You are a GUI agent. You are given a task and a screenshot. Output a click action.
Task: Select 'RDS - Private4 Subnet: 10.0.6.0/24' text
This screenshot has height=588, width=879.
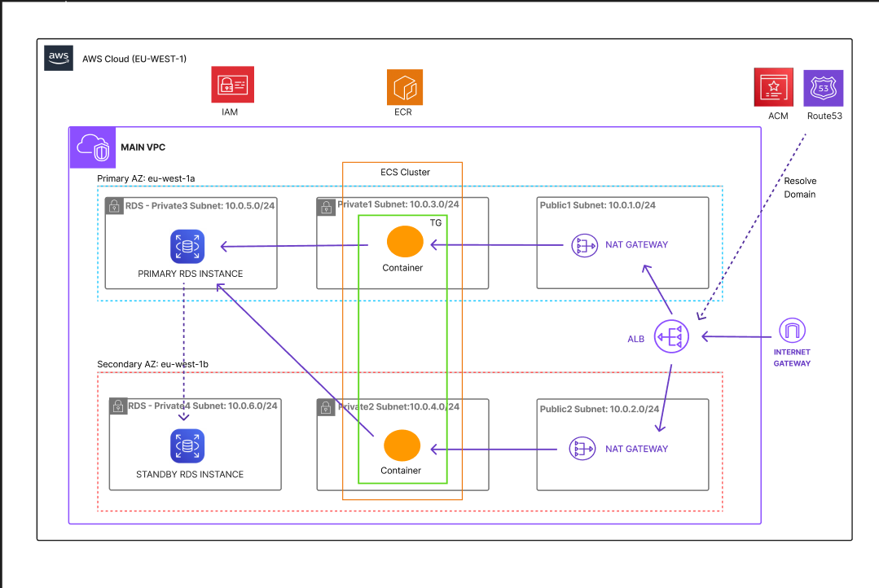(203, 406)
